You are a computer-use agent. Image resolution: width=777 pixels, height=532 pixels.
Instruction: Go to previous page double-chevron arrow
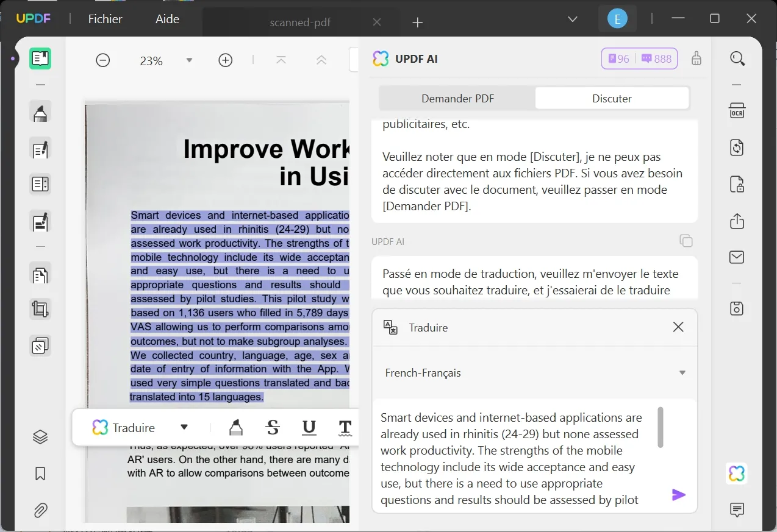coord(321,60)
